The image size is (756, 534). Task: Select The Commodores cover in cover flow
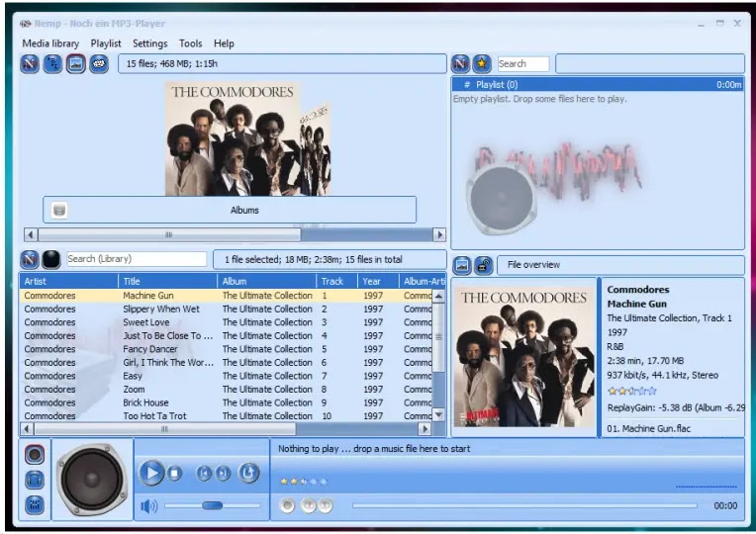233,138
